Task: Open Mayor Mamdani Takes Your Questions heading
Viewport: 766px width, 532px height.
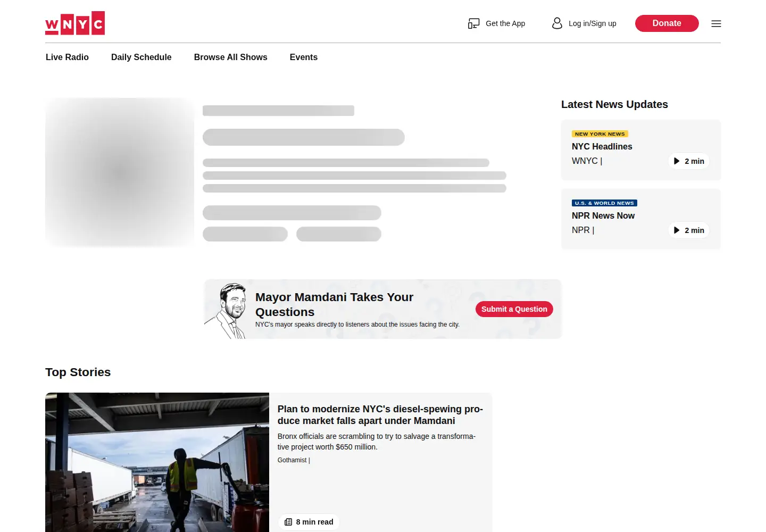Action: click(x=334, y=304)
